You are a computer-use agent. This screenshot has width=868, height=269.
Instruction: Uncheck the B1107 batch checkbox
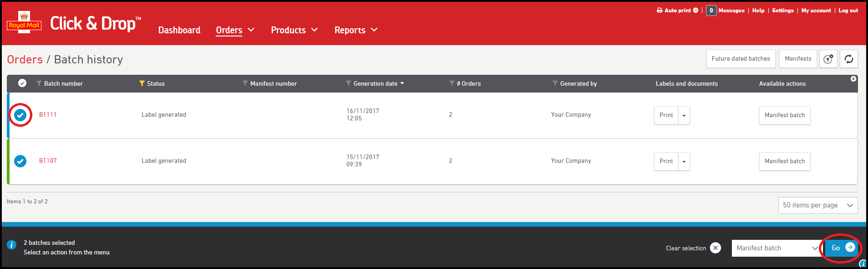pos(20,161)
